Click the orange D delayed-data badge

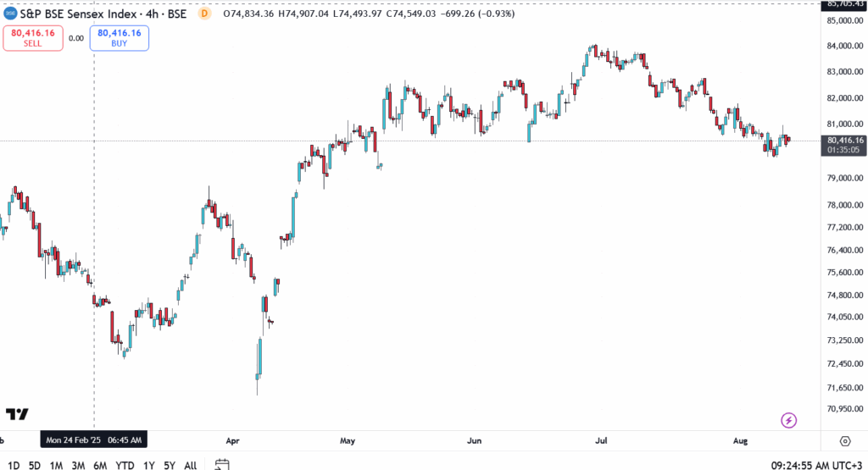point(203,14)
